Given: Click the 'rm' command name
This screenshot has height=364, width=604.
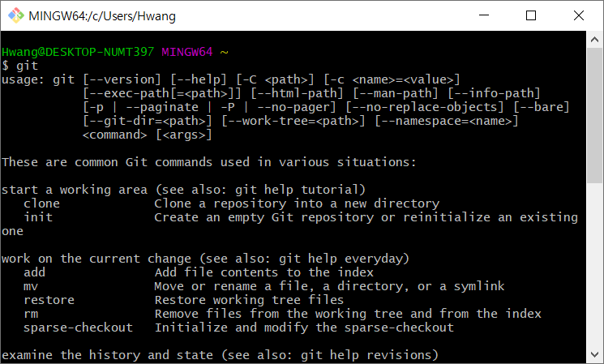Looking at the screenshot, I should pos(31,314).
